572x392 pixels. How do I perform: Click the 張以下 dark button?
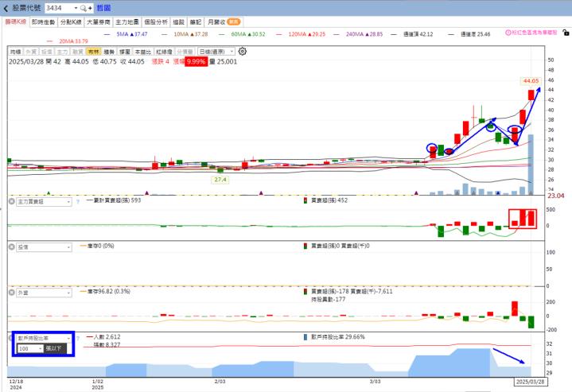pos(55,348)
